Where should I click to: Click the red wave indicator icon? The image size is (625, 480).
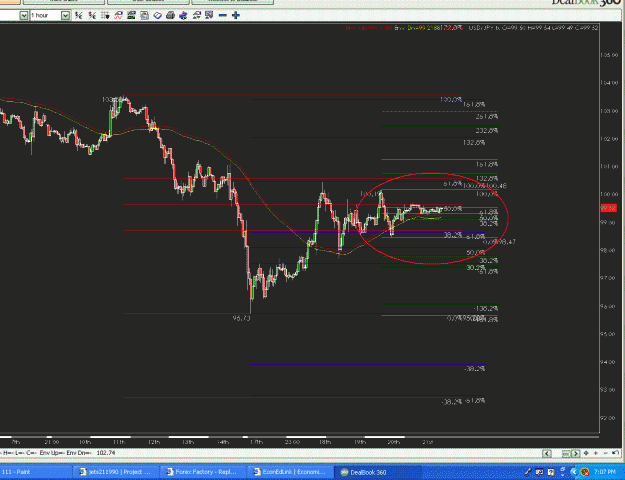point(118,15)
